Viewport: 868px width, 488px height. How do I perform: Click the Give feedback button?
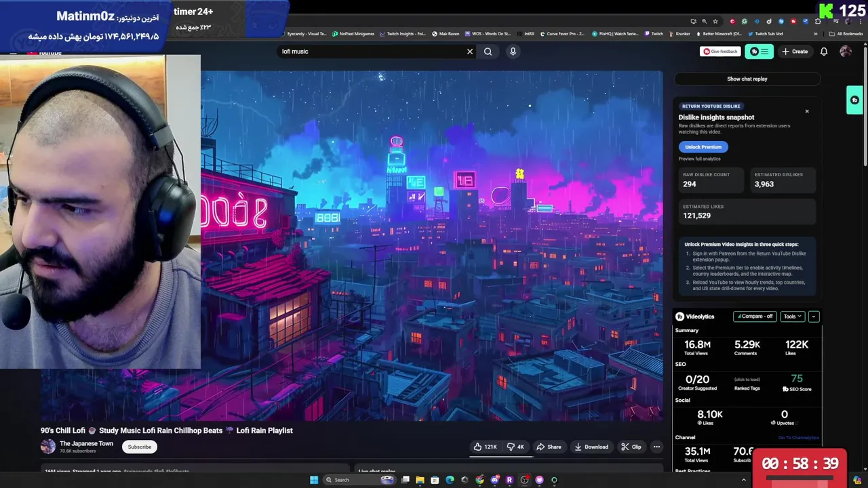pyautogui.click(x=720, y=52)
